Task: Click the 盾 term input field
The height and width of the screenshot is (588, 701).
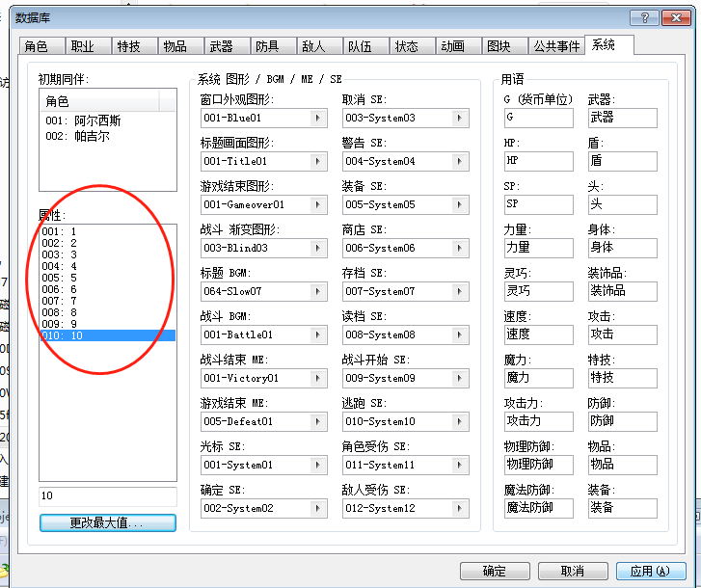Action: pos(622,161)
